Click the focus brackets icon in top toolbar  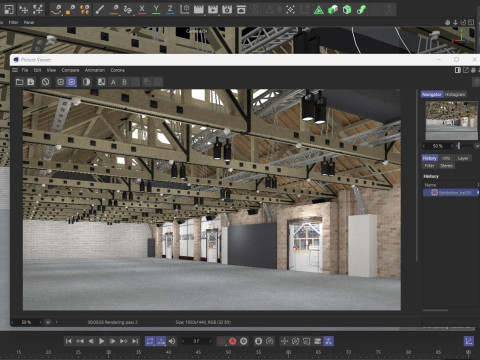click(290, 10)
